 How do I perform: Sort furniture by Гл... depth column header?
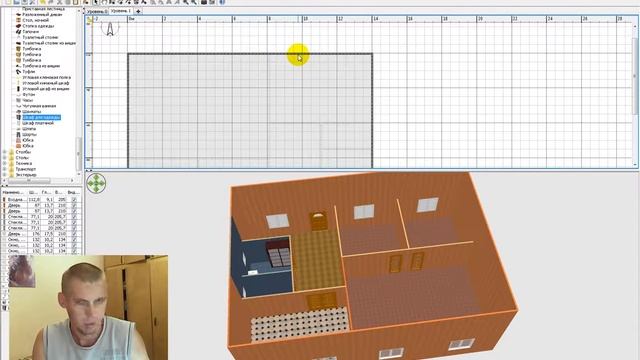pos(47,192)
